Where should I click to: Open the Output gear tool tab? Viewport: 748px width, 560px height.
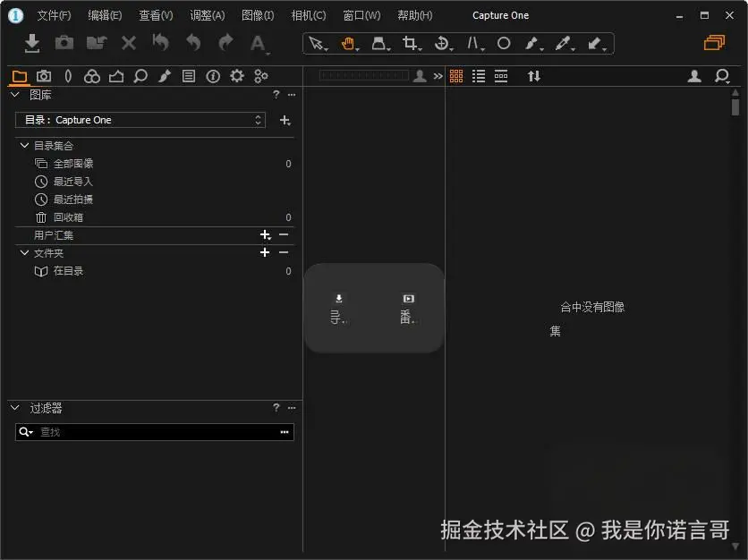237,76
